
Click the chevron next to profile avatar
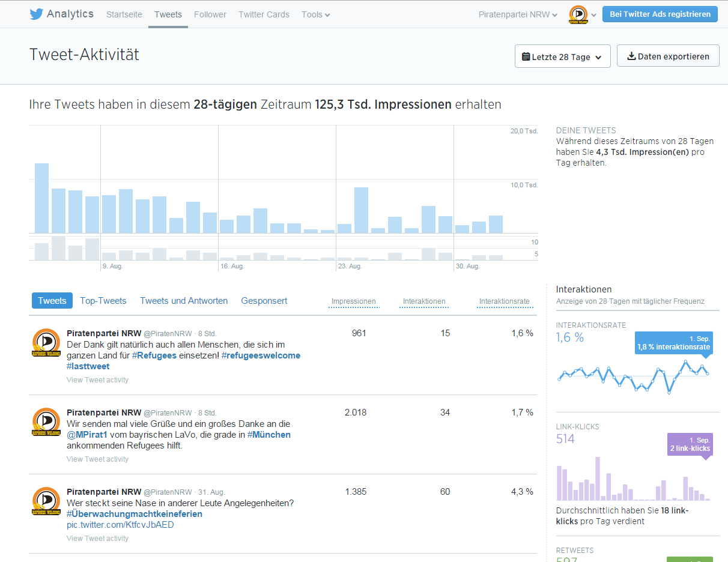[593, 15]
